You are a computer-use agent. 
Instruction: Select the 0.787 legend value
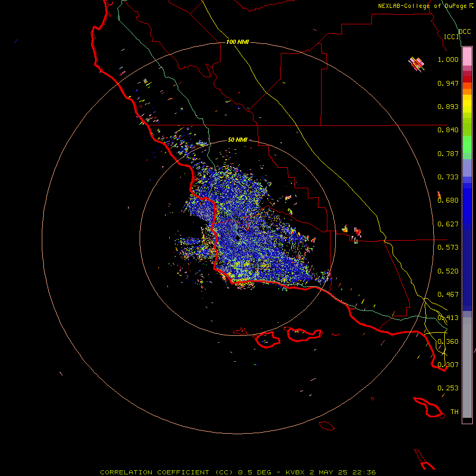448,153
